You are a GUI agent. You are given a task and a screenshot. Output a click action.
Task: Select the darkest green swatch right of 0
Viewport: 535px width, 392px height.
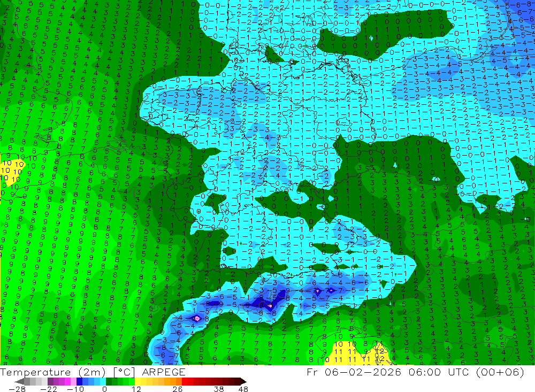109,381
